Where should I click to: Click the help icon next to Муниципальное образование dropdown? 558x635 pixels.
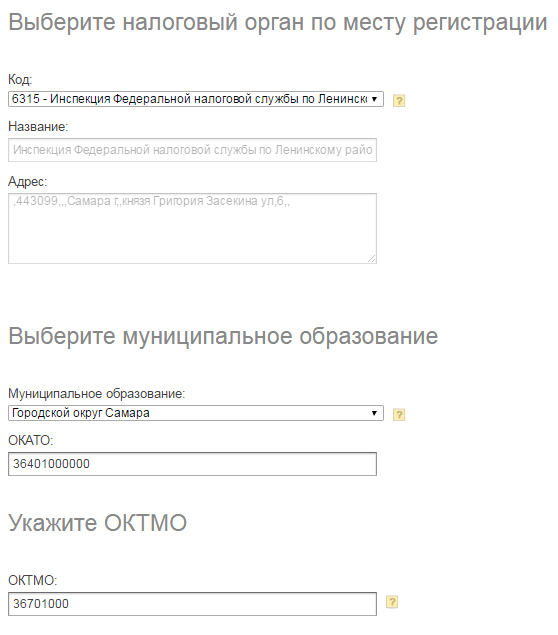(x=399, y=414)
